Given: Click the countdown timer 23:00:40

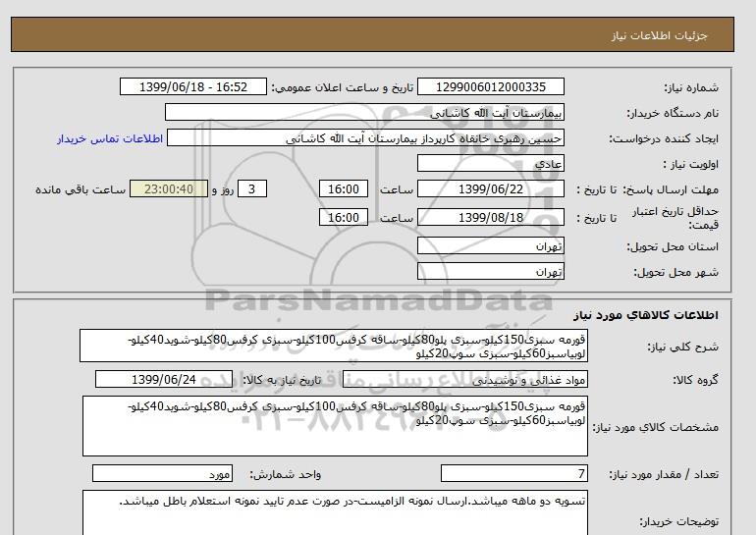Looking at the screenshot, I should tap(169, 188).
